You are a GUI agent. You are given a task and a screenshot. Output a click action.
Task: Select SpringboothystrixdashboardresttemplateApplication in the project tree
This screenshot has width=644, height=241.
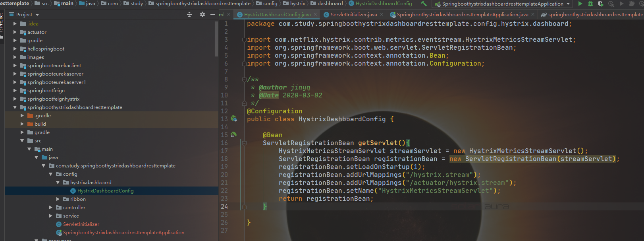[x=123, y=232]
